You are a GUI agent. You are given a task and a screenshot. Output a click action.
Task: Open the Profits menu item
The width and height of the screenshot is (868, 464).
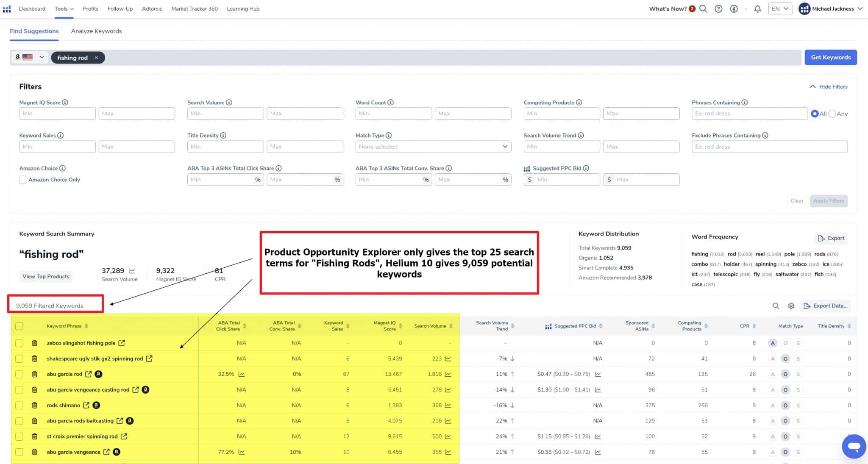click(x=91, y=9)
